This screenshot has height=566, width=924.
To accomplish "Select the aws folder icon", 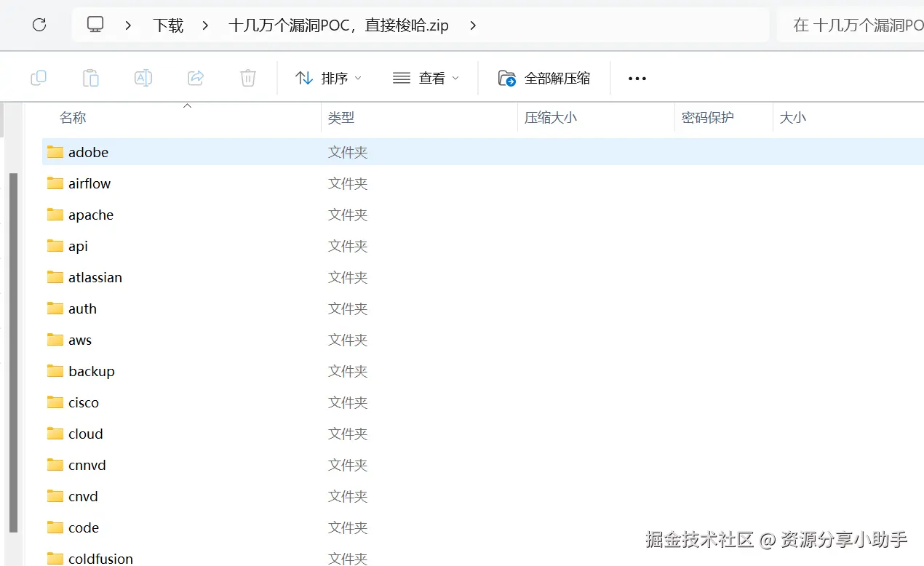I will (x=55, y=340).
